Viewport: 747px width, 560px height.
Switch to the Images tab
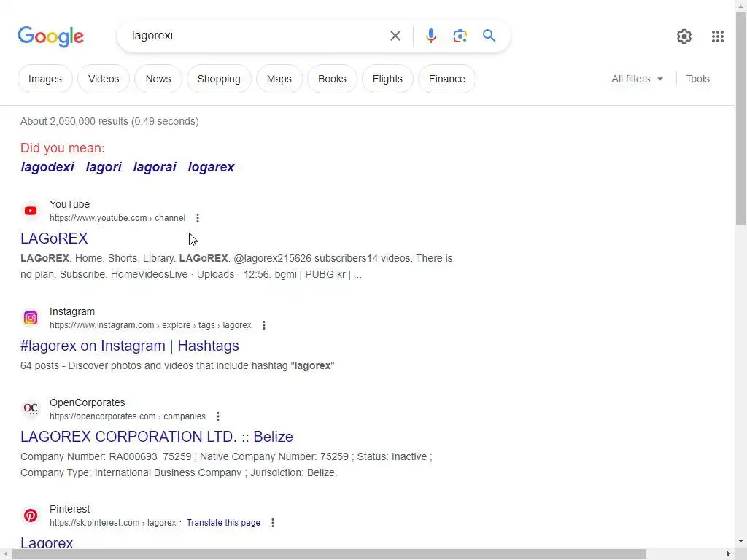(x=45, y=79)
